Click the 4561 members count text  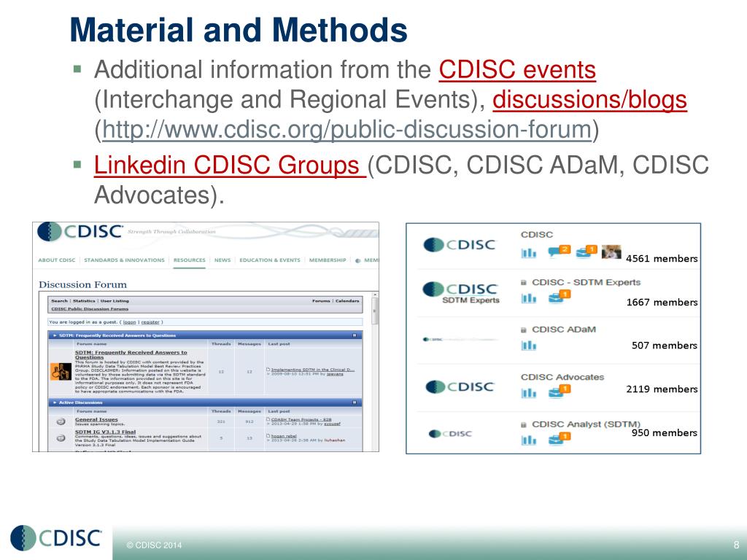click(x=662, y=259)
